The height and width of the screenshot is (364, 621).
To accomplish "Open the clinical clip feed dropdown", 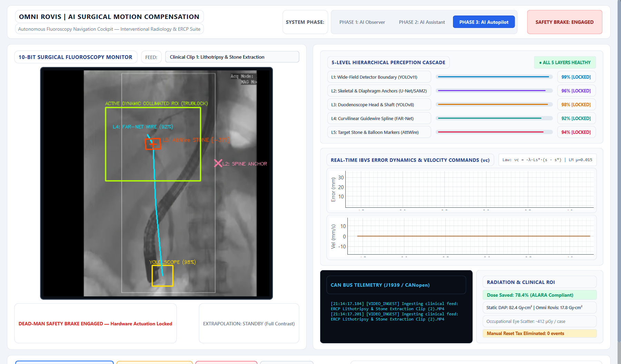I will (x=232, y=57).
